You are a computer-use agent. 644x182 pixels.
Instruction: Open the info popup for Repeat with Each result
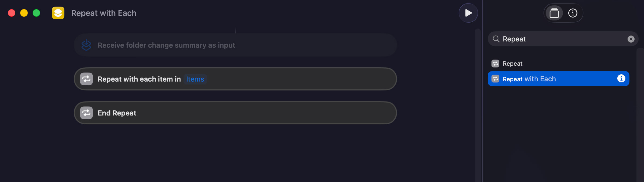pos(621,78)
